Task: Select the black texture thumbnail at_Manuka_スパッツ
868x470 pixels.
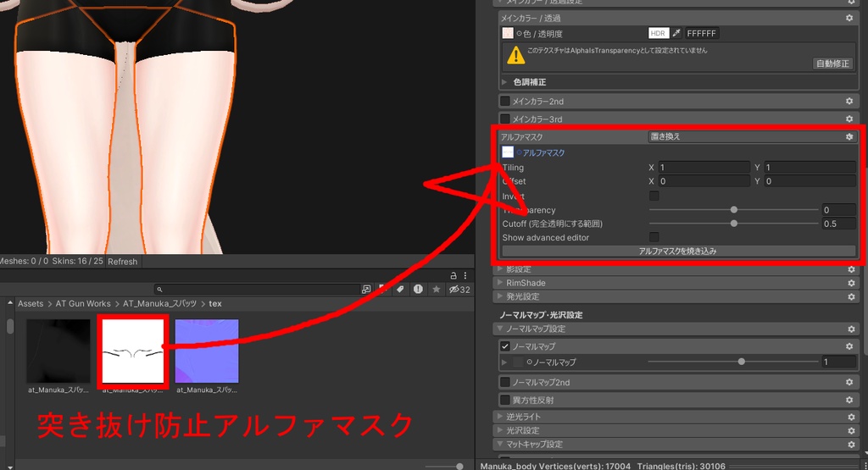Action: (58, 351)
